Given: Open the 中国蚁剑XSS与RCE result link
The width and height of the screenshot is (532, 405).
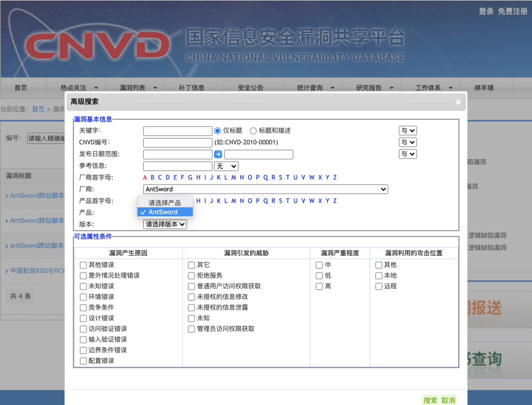Looking at the screenshot, I should [x=37, y=270].
